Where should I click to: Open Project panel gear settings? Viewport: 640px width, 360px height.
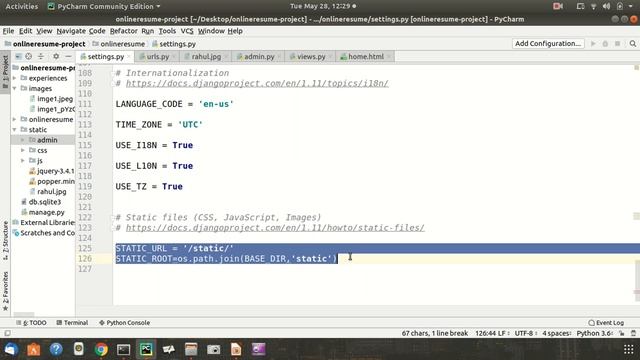56,56
